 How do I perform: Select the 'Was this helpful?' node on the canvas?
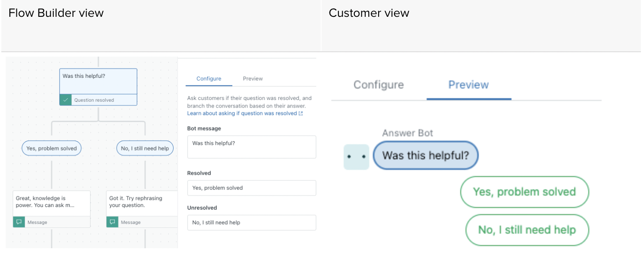coord(98,81)
